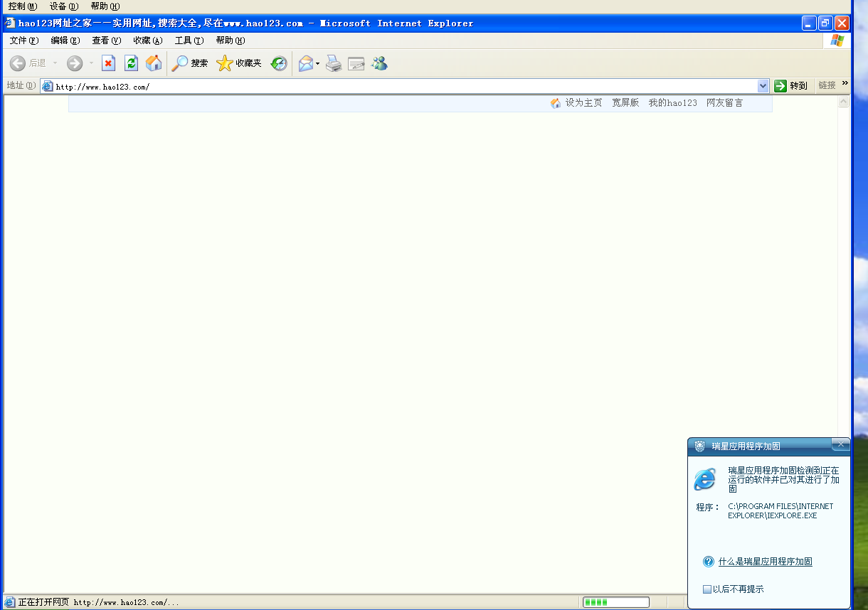Open the Search (搜索) toolbar button
Image resolution: width=868 pixels, height=610 pixels.
(190, 63)
